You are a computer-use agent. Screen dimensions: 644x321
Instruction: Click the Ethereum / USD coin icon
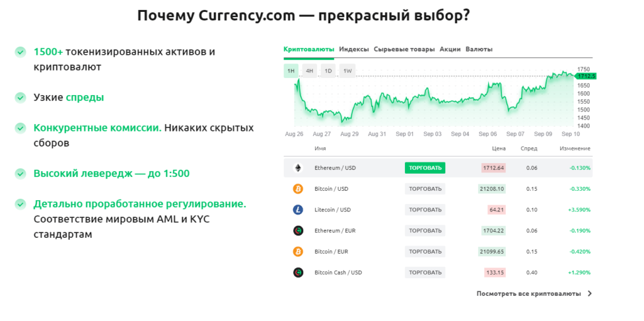click(x=297, y=168)
